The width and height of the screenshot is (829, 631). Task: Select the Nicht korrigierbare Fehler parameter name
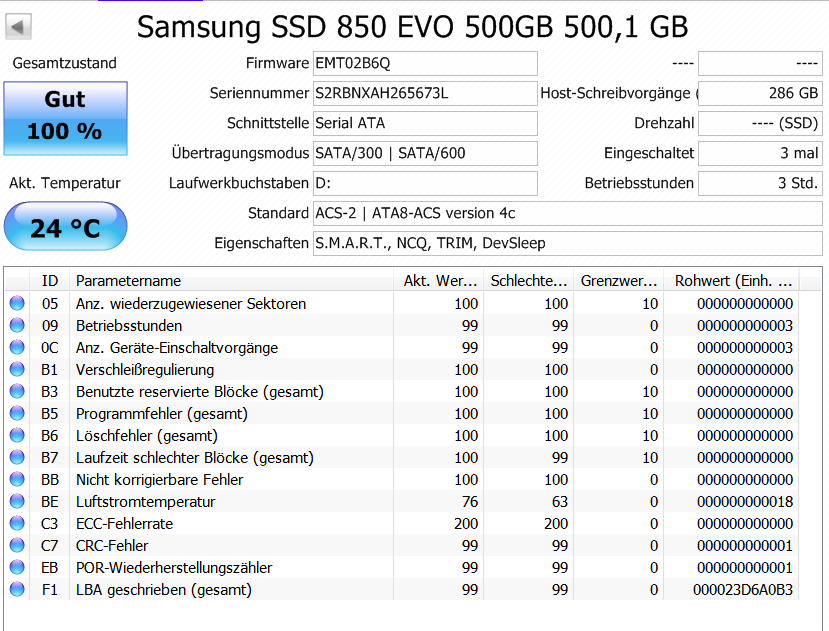160,480
